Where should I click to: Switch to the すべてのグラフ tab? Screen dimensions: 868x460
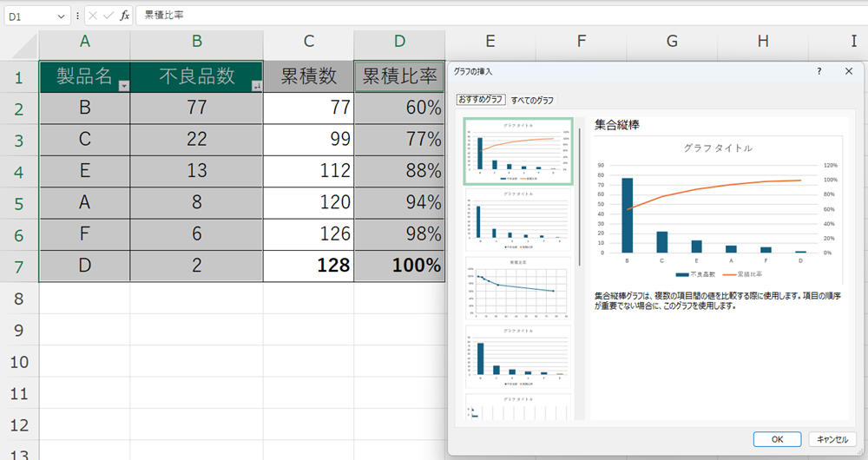532,101
